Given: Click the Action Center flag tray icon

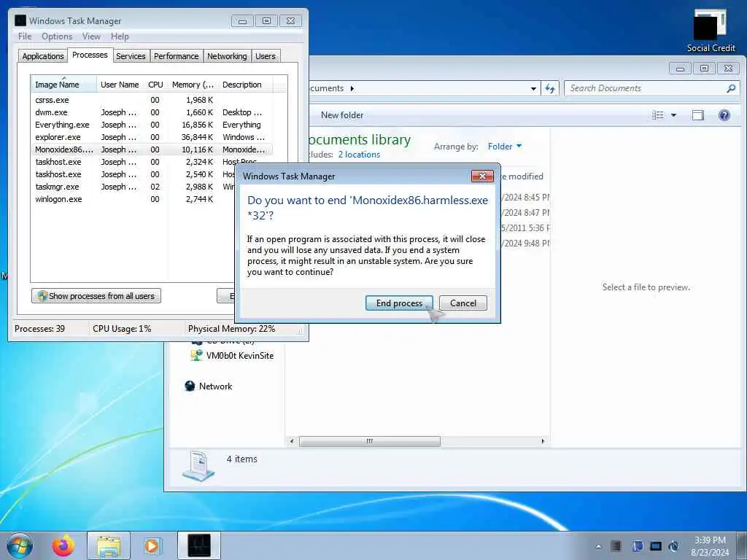Looking at the screenshot, I should tap(638, 545).
